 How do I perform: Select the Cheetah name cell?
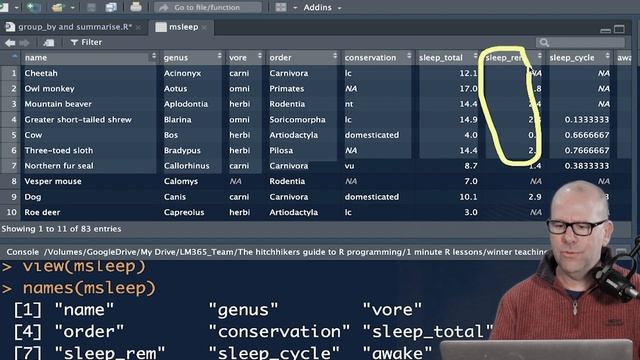(41, 73)
